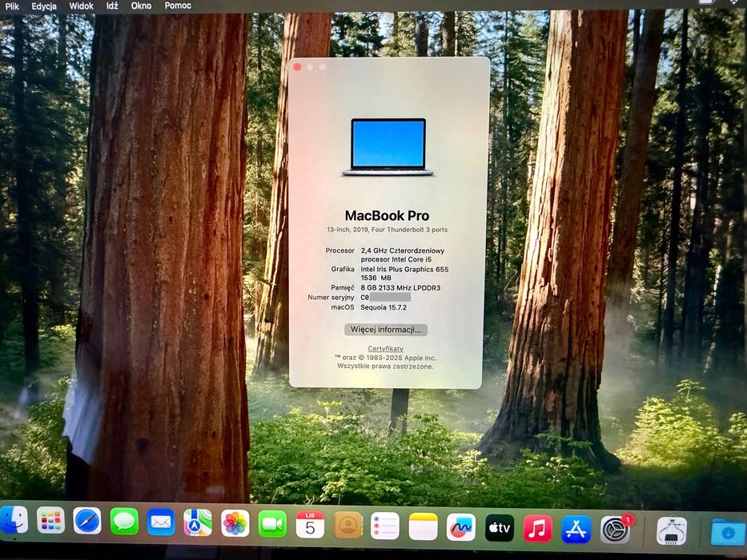Click the 'Pamięć' label

pos(343,288)
